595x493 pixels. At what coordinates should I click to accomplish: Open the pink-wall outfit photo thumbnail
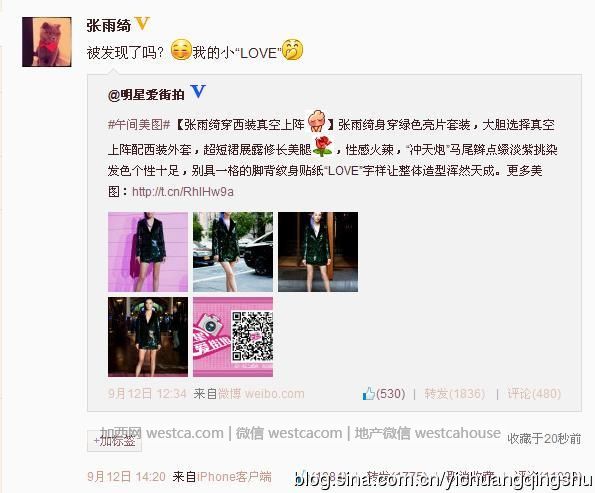148,252
